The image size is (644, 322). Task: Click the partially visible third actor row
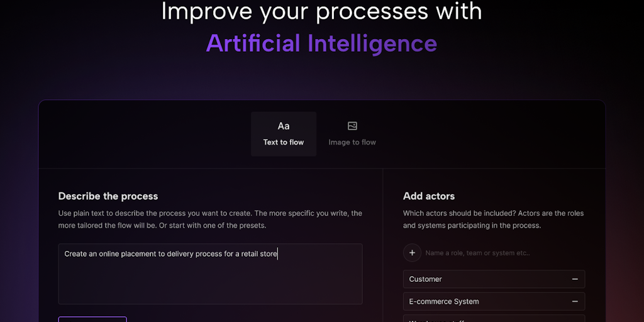click(494, 319)
